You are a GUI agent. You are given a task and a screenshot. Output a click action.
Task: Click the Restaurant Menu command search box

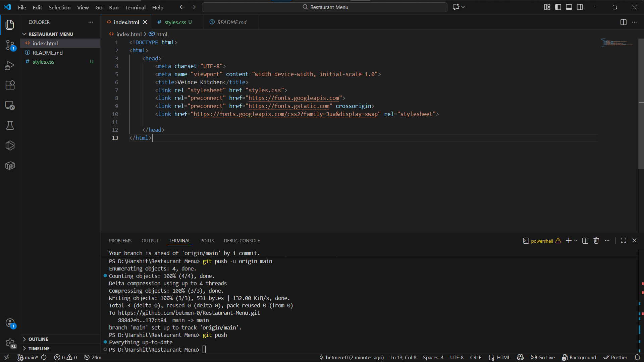click(x=325, y=7)
